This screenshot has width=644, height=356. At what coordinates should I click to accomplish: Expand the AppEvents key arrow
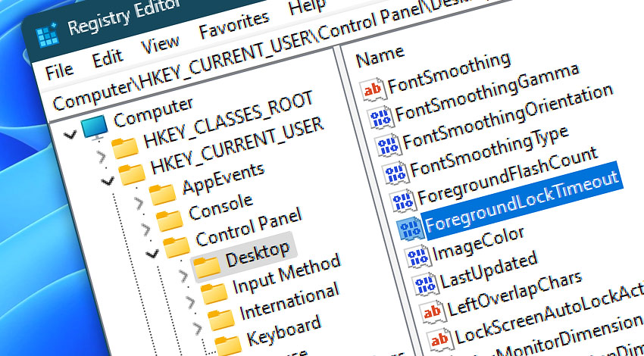click(x=139, y=203)
